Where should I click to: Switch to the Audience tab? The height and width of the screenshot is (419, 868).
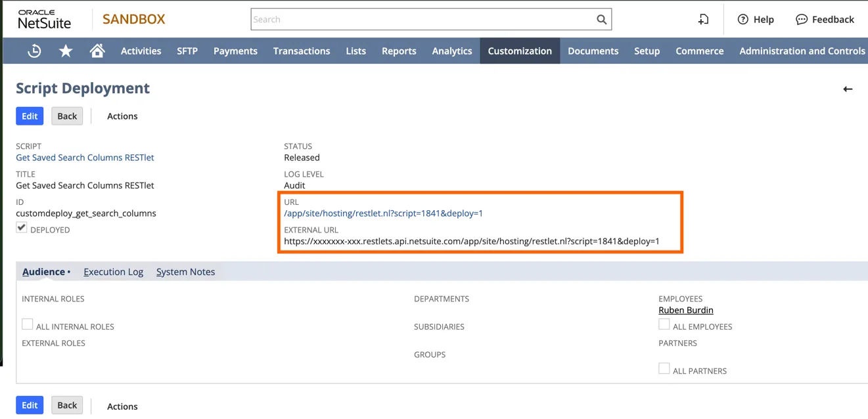point(43,272)
